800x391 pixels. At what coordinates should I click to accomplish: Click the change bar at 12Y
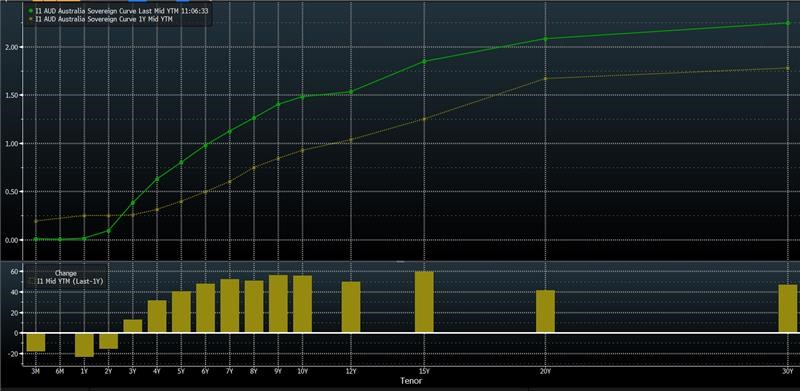(x=351, y=307)
